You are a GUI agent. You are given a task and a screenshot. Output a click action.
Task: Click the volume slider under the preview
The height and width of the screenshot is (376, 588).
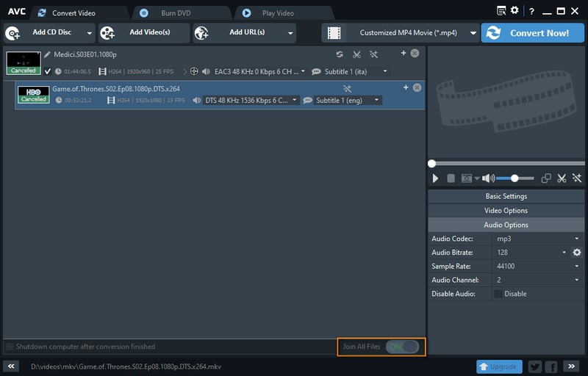514,178
